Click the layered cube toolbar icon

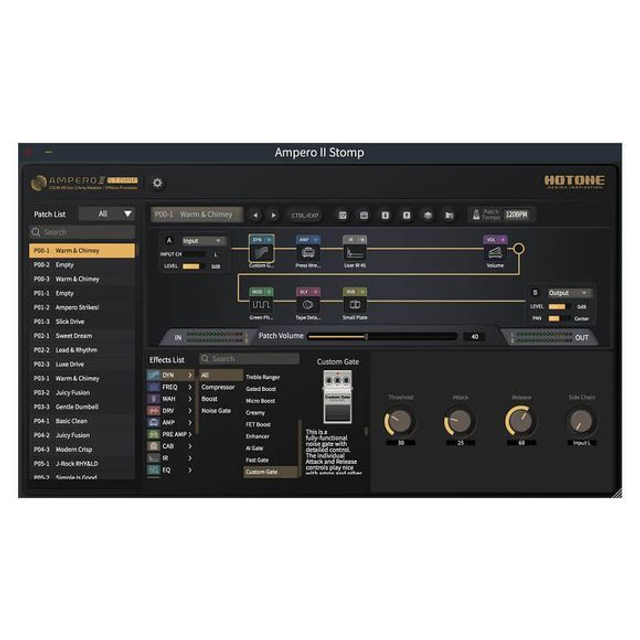click(x=428, y=215)
